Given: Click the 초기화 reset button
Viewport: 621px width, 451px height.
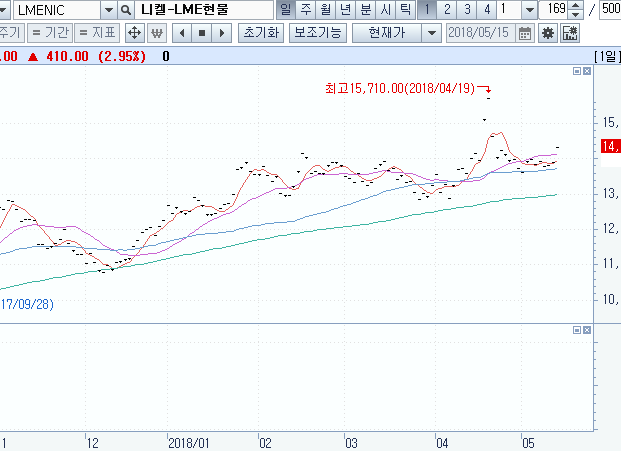Looking at the screenshot, I should (261, 32).
